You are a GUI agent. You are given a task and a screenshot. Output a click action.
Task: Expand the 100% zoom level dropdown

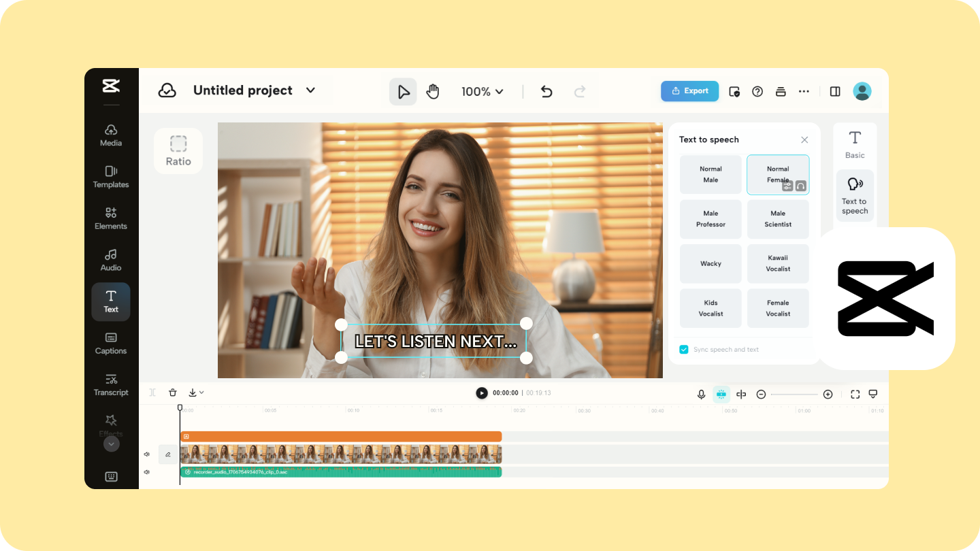[483, 90]
